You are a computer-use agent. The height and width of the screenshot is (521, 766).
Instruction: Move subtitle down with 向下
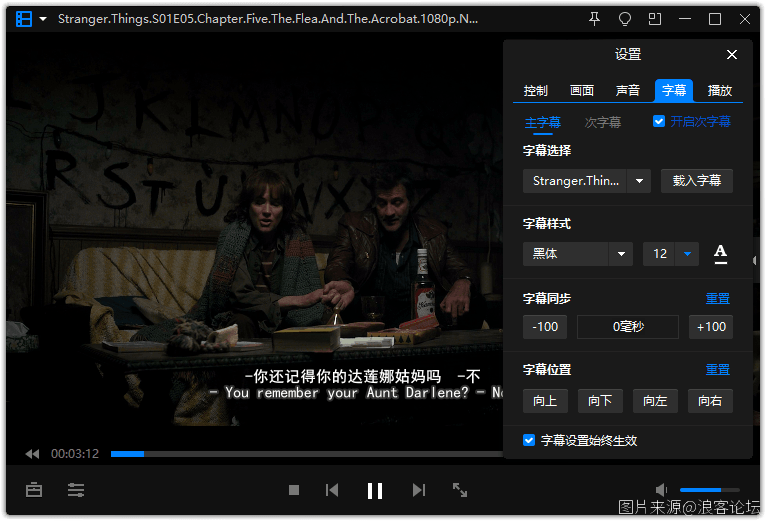(x=600, y=401)
